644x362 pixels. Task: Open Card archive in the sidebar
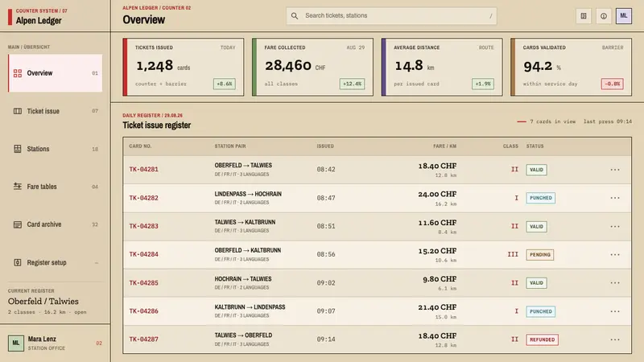[x=55, y=224]
